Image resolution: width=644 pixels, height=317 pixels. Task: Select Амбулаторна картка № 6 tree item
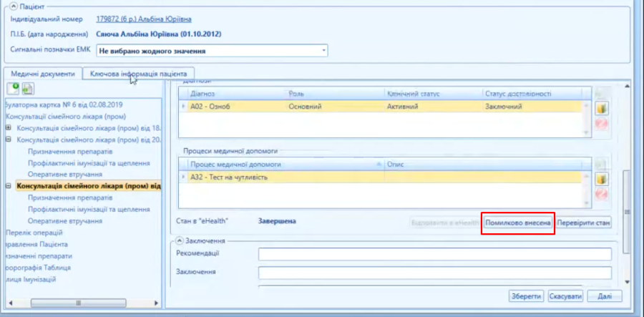point(64,104)
